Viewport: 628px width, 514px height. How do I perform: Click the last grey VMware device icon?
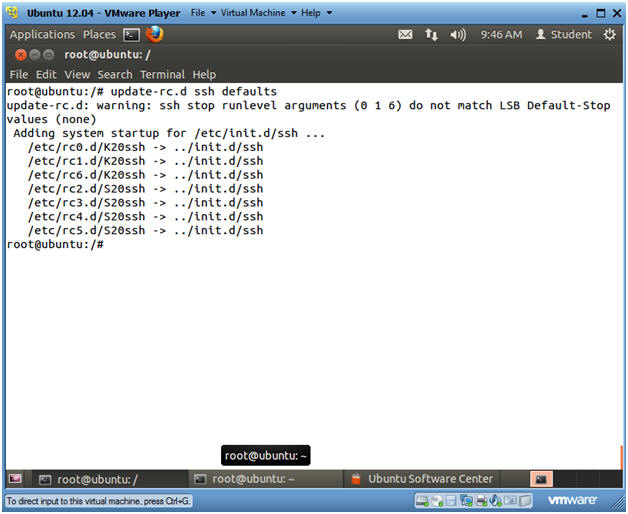point(525,500)
